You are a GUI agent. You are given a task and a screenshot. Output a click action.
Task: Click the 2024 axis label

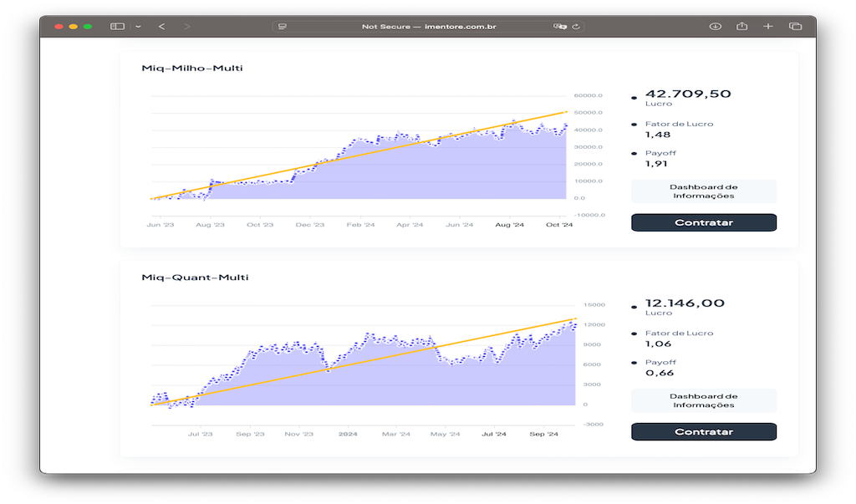348,434
